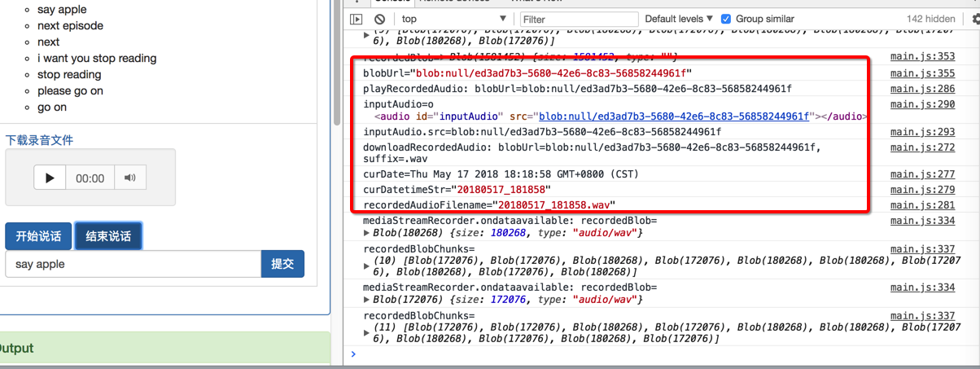Play the recorded audio

pyautogui.click(x=50, y=178)
